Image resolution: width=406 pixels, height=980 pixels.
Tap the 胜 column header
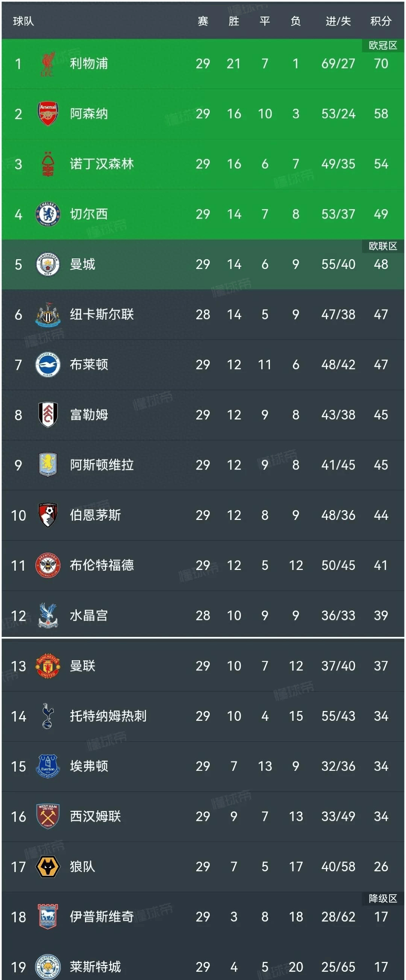pos(234,21)
